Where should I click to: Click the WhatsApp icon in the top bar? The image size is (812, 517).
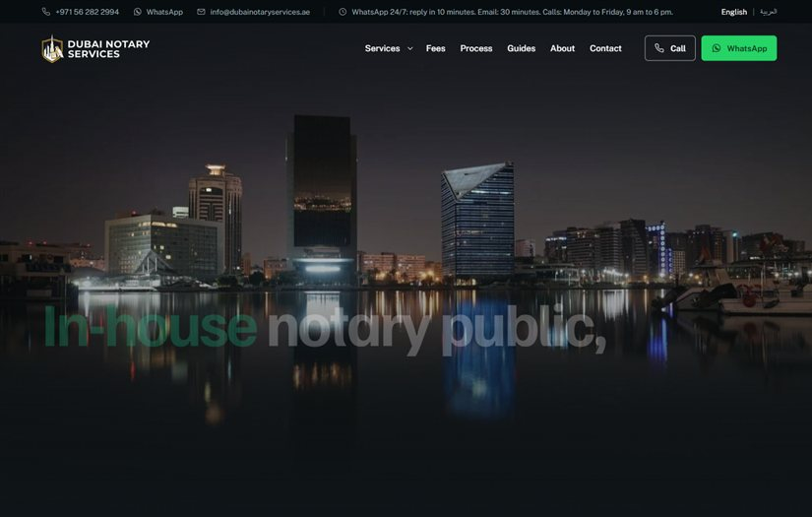click(x=137, y=12)
